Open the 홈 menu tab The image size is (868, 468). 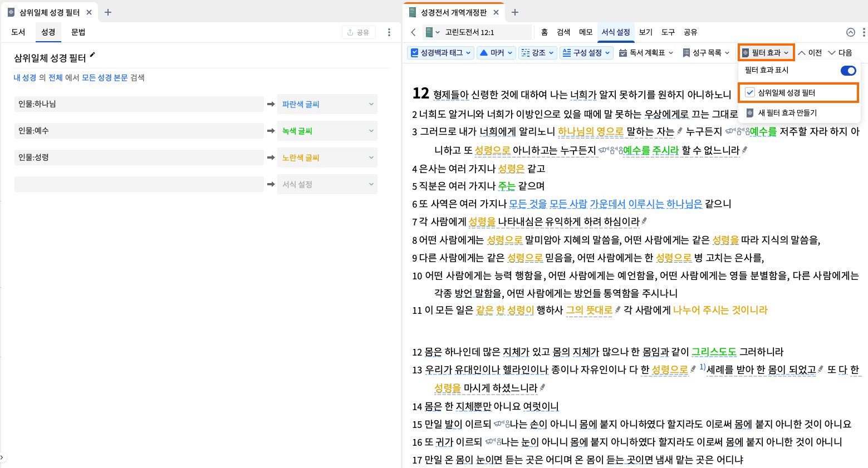coord(545,32)
